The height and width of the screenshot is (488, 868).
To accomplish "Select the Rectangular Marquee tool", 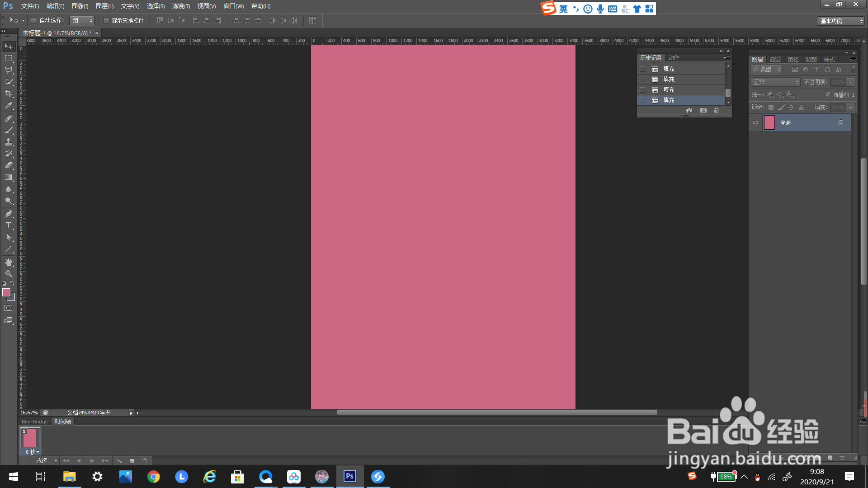I will (9, 59).
